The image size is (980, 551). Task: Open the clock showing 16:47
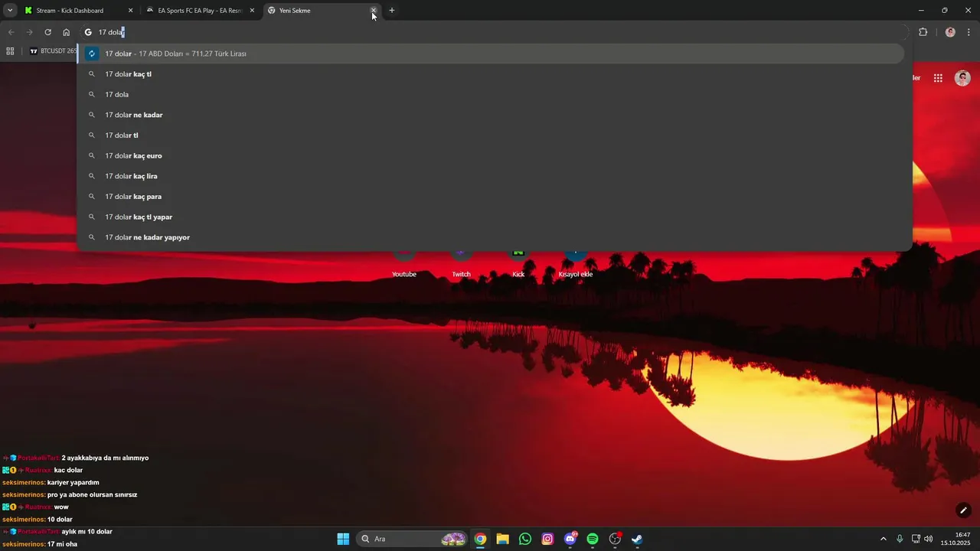955,539
